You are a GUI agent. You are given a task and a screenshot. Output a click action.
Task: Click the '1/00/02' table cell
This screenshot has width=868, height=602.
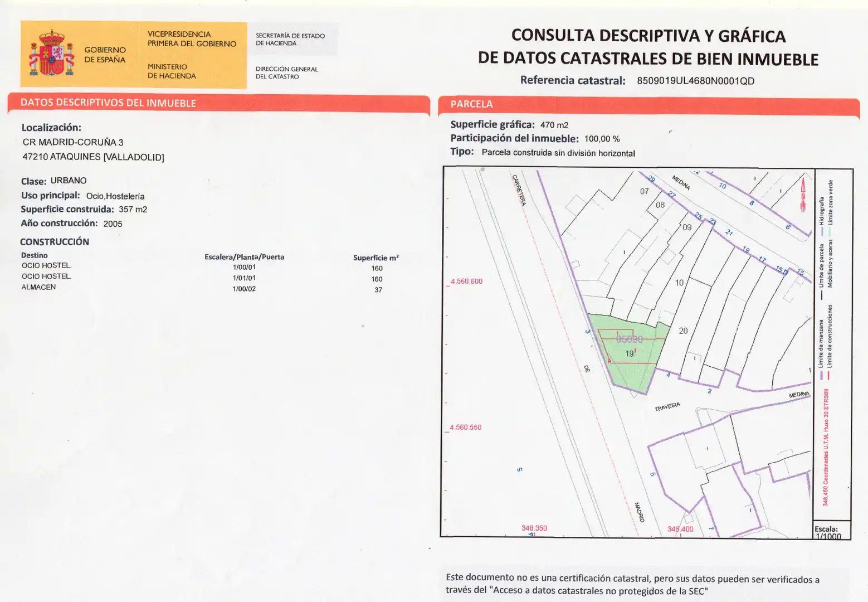[244, 289]
